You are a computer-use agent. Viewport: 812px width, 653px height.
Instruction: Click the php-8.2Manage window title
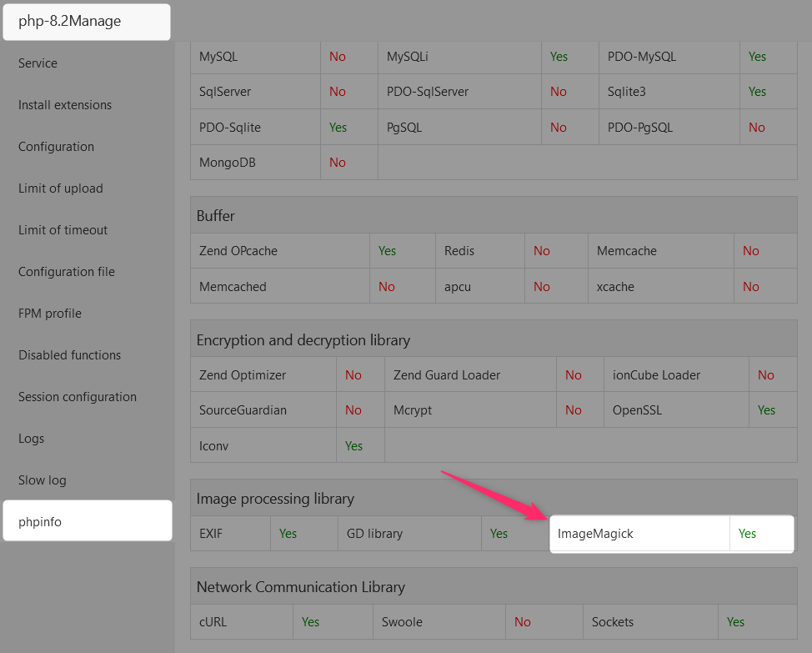[70, 22]
